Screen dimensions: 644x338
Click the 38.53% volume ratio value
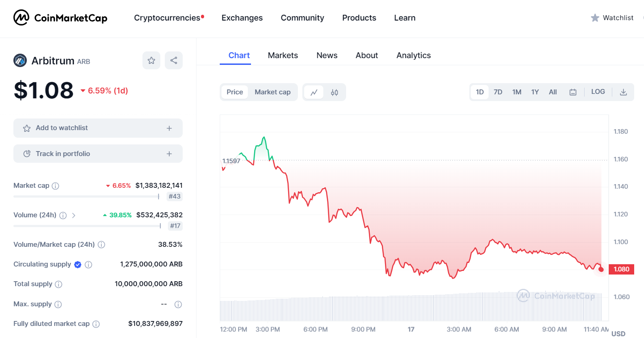pos(170,245)
